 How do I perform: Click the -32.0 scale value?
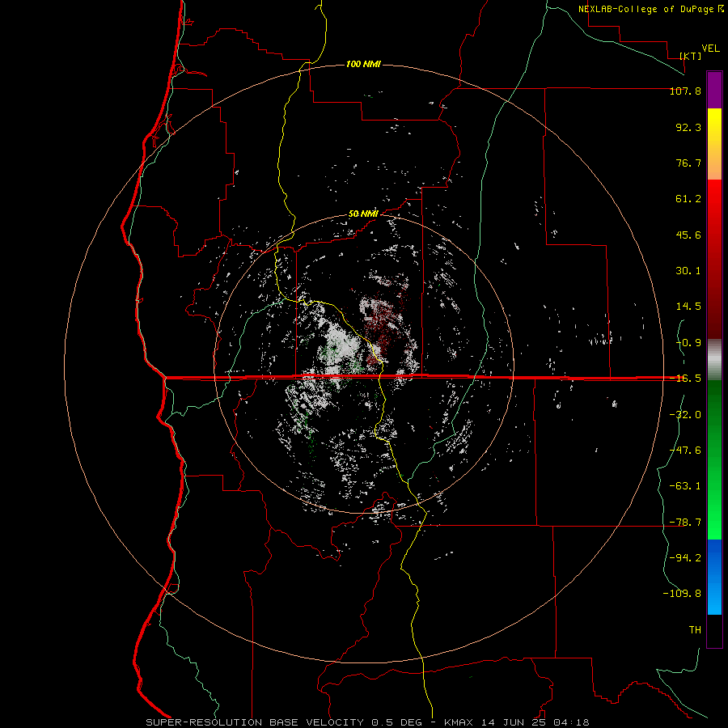tap(685, 415)
